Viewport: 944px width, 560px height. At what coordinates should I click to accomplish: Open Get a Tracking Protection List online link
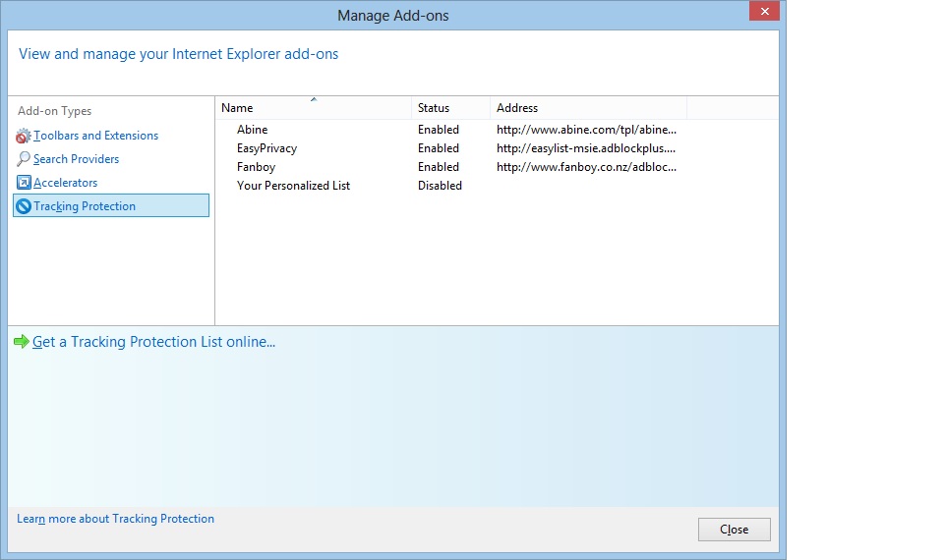click(x=153, y=342)
